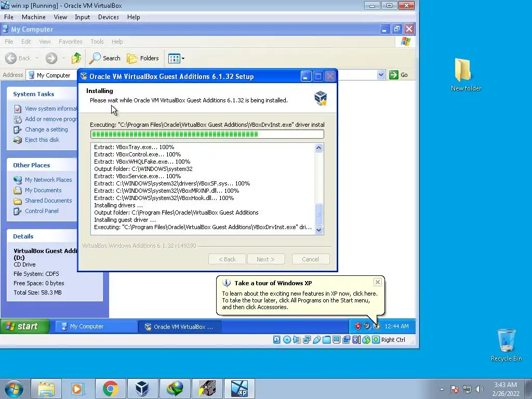This screenshot has width=532, height=399.
Task: Click the audio indicator in VirtualBox status bar
Action: 297,340
